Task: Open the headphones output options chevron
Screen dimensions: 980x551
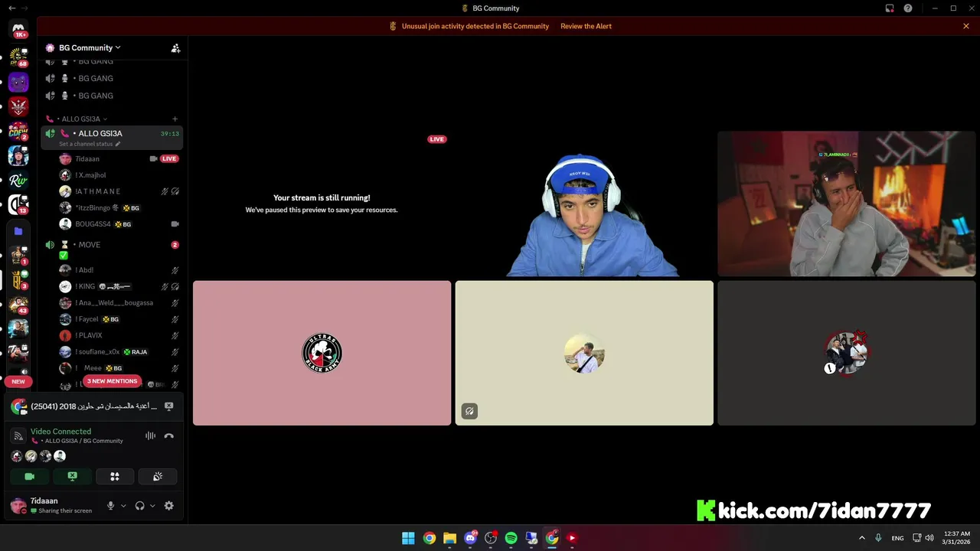Action: tap(152, 506)
